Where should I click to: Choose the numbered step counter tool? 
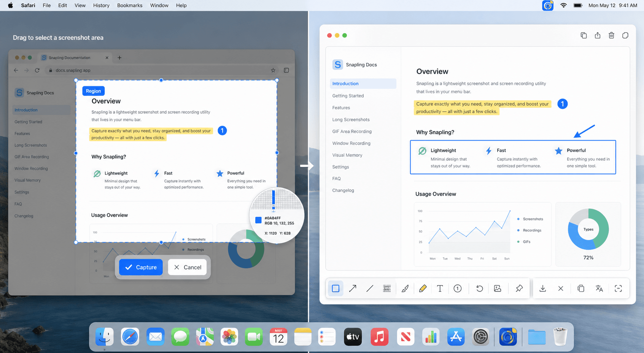pos(458,288)
